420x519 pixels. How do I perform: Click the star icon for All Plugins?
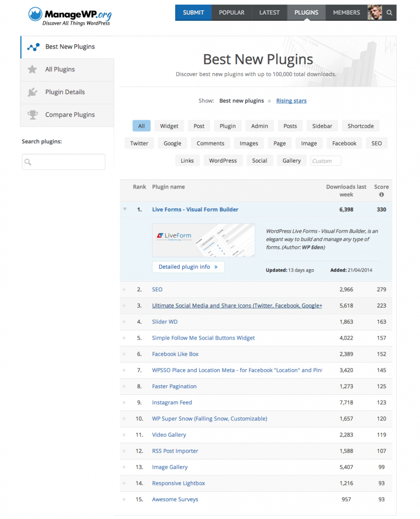(32, 69)
